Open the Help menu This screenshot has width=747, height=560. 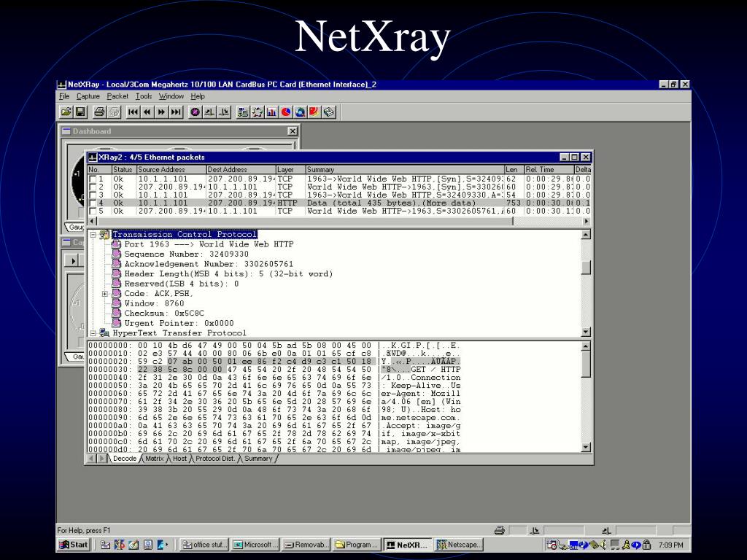click(x=198, y=96)
